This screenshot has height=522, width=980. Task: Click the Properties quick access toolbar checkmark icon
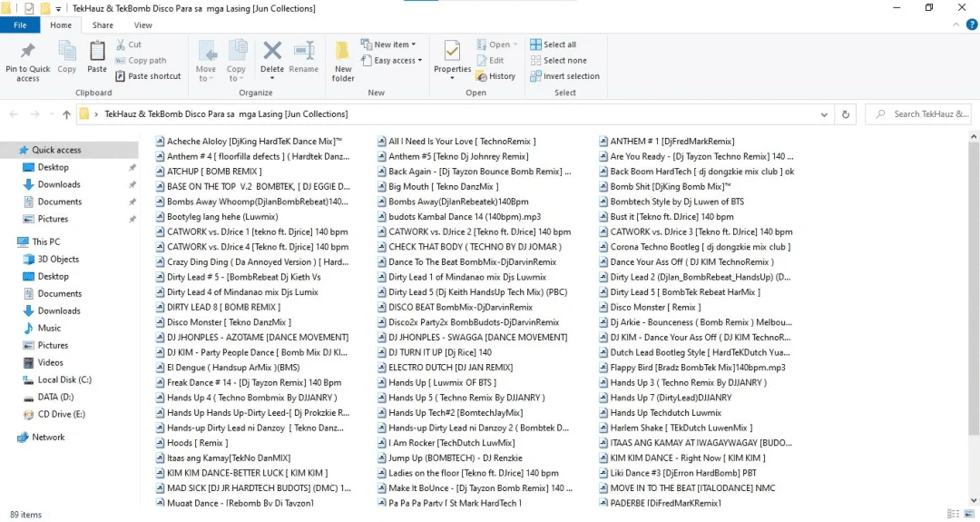click(x=29, y=9)
